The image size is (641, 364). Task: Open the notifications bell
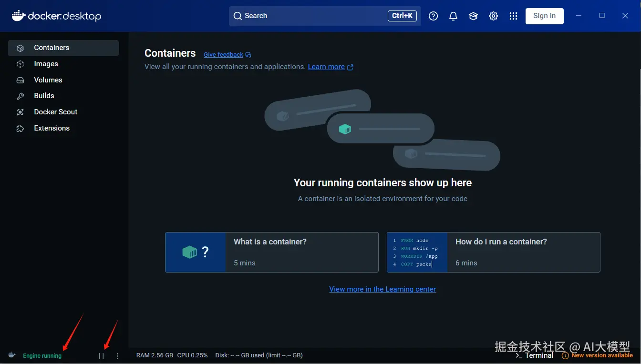click(x=454, y=16)
